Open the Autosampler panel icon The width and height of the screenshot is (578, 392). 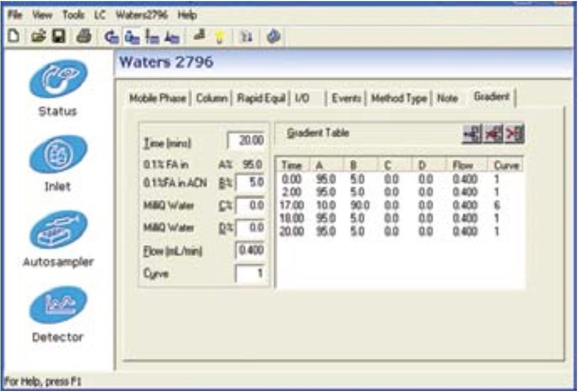point(58,230)
